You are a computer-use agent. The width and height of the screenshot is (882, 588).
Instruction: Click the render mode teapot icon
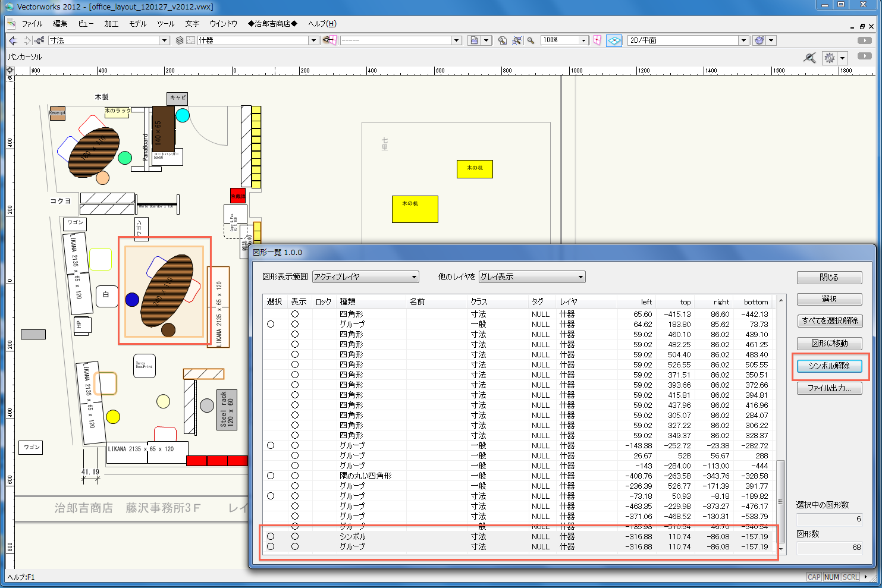(x=759, y=40)
